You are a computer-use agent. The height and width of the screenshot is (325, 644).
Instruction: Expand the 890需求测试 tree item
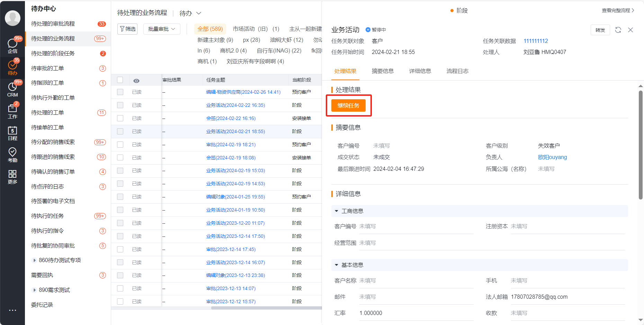click(34, 290)
